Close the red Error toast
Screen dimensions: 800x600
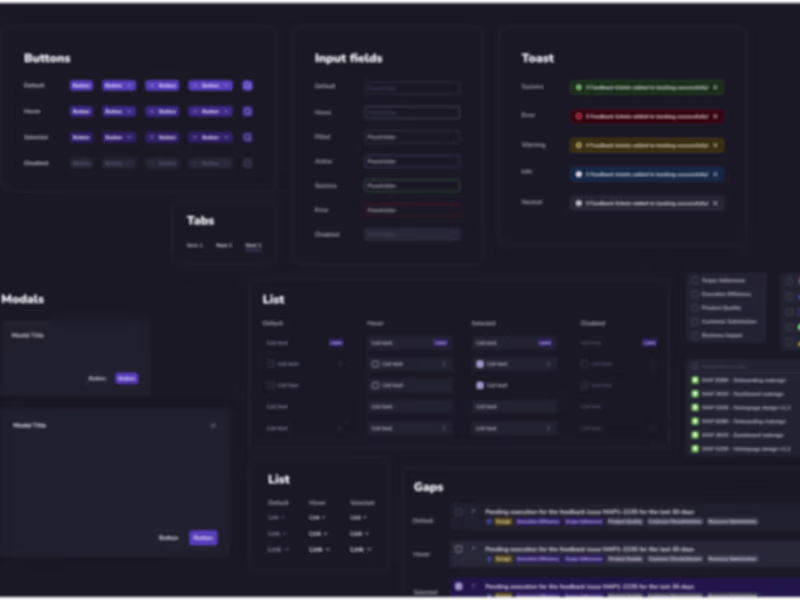point(715,116)
